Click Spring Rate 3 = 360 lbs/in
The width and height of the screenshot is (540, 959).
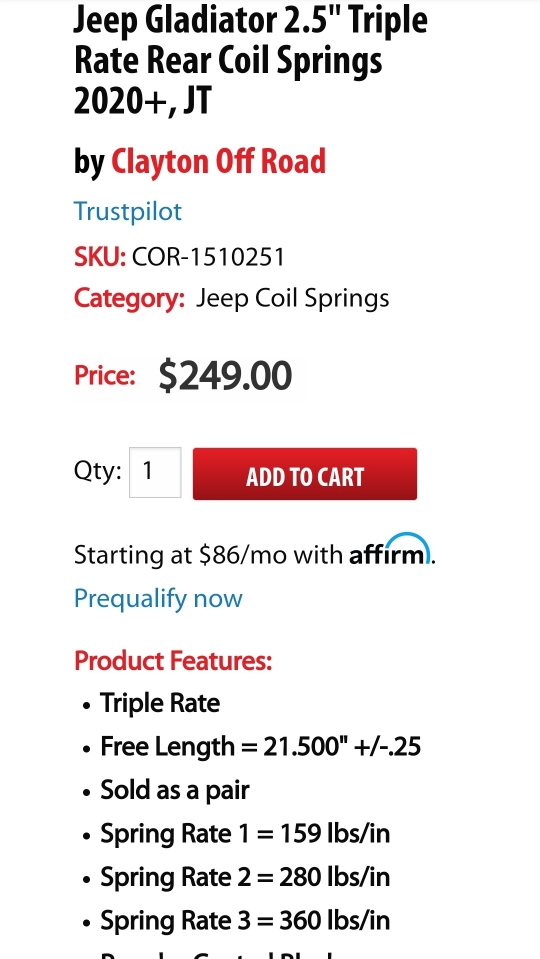pos(245,920)
